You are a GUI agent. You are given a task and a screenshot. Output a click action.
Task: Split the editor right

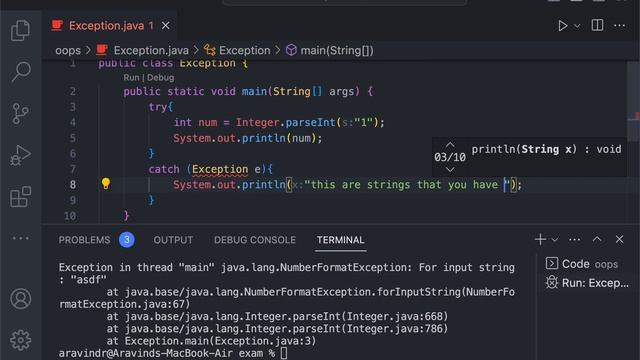[x=597, y=25]
